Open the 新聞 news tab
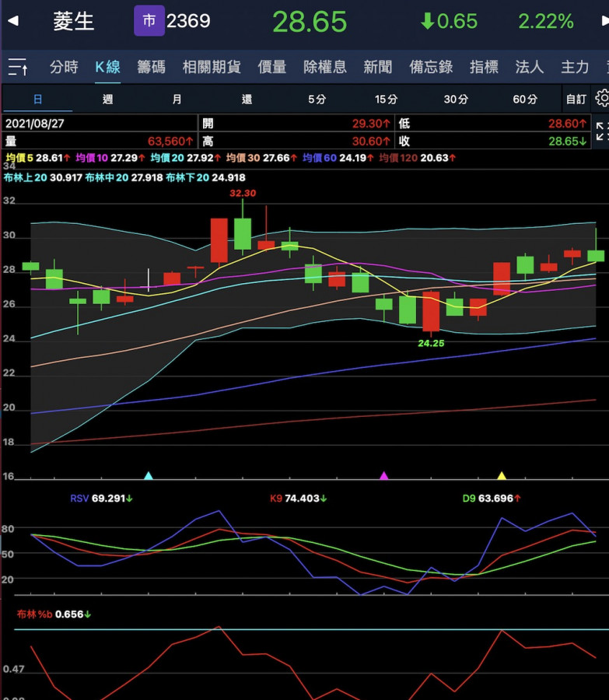Viewport: 609px width, 700px height. (x=377, y=68)
